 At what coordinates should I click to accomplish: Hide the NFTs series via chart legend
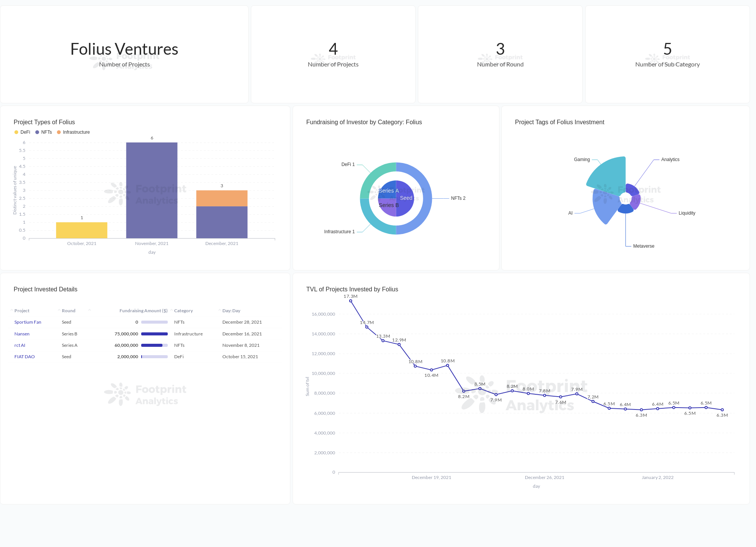[45, 132]
